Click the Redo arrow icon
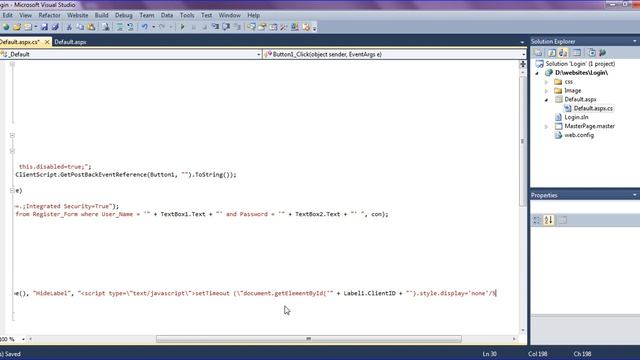 click(x=162, y=27)
